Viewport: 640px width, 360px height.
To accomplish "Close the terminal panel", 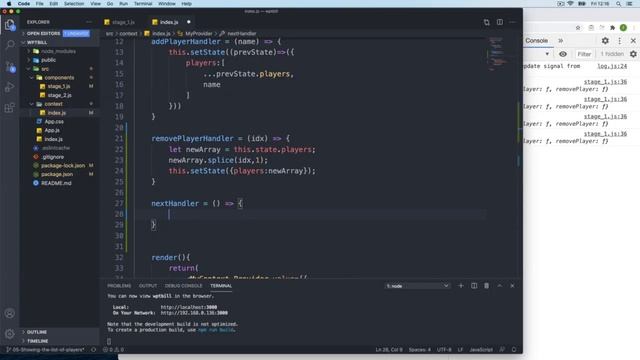I will point(512,286).
